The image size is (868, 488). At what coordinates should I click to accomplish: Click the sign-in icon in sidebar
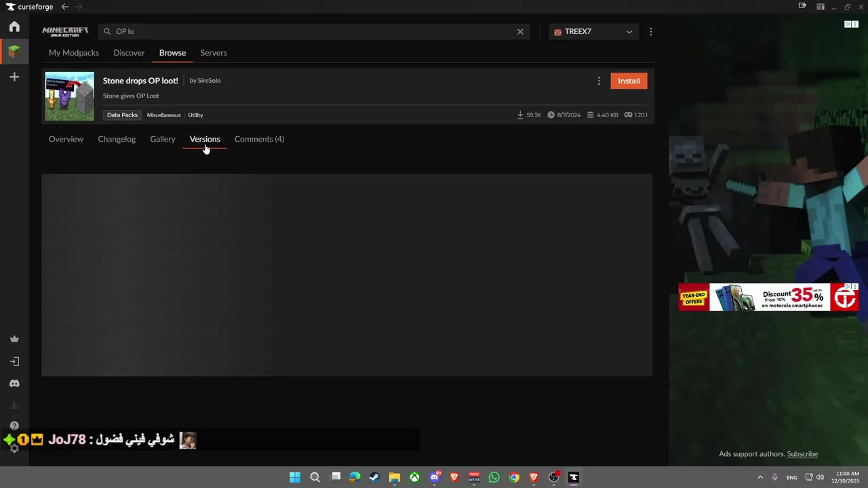14,361
